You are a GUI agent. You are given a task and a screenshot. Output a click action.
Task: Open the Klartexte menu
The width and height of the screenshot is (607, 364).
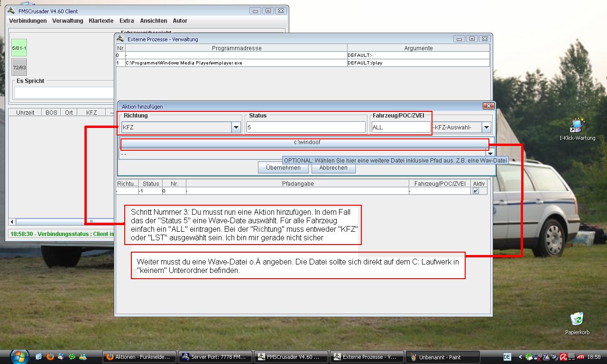pos(101,21)
